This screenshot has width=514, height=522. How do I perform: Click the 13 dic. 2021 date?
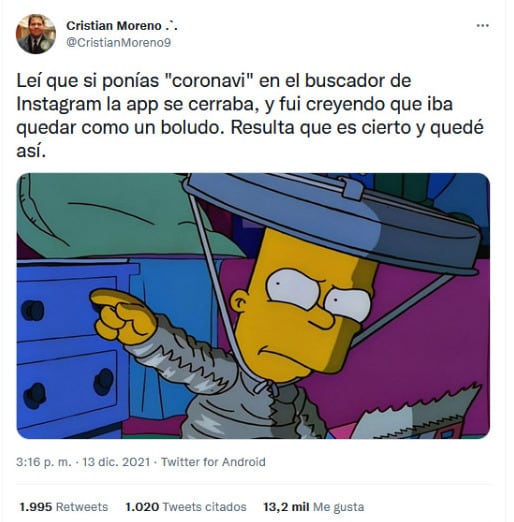(116, 462)
